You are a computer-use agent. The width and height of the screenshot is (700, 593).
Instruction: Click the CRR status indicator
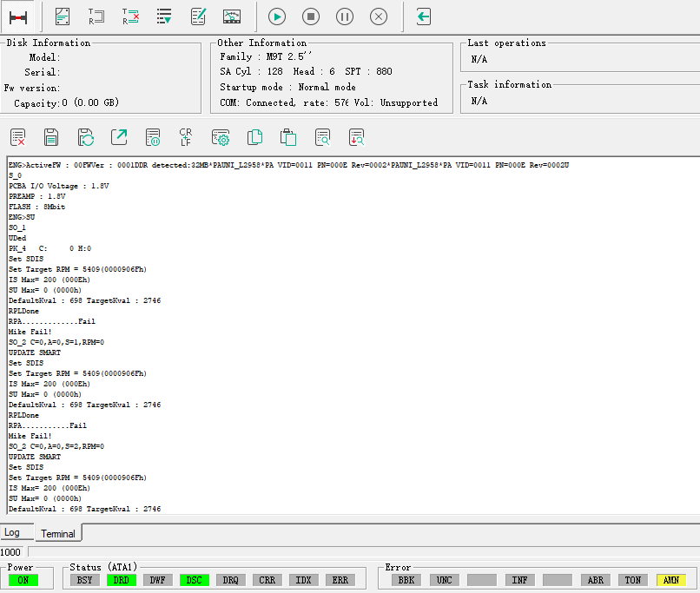(267, 580)
